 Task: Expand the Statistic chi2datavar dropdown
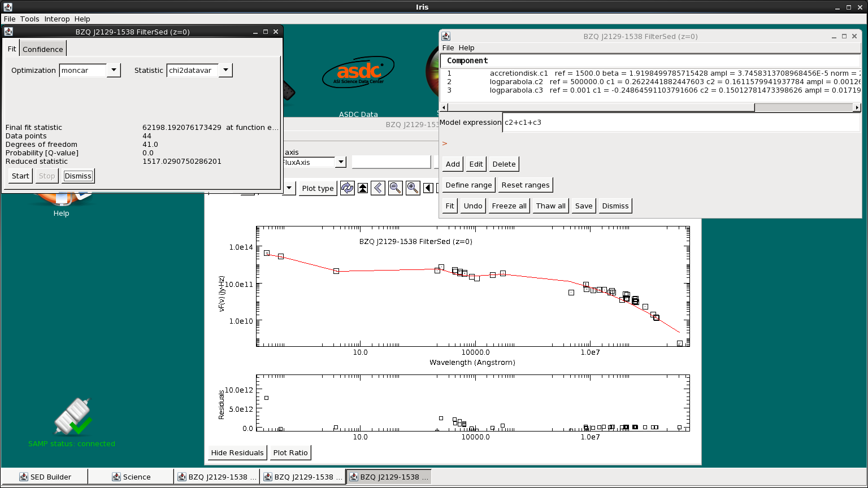[x=225, y=70]
